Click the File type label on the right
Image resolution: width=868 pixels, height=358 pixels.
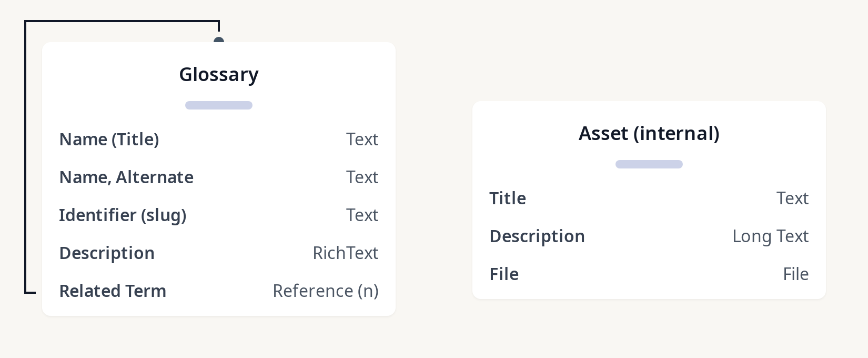click(x=795, y=274)
